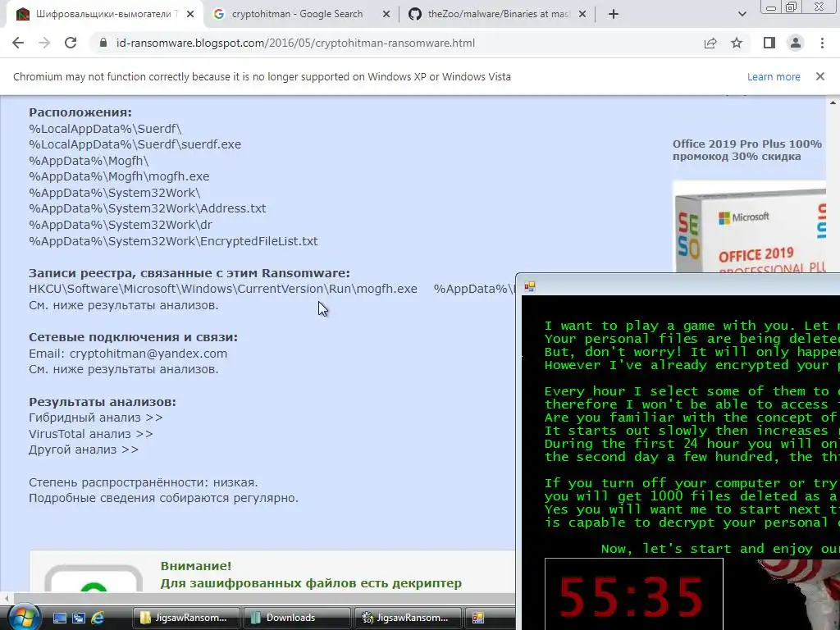Image resolution: width=840 pixels, height=630 pixels.
Task: Click the suerdf.exe path line
Action: [135, 144]
